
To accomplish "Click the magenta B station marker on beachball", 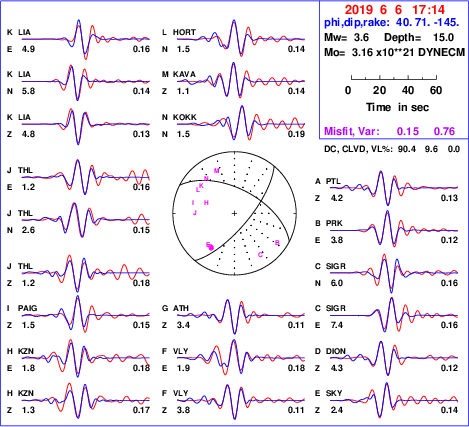I will coord(277,243).
